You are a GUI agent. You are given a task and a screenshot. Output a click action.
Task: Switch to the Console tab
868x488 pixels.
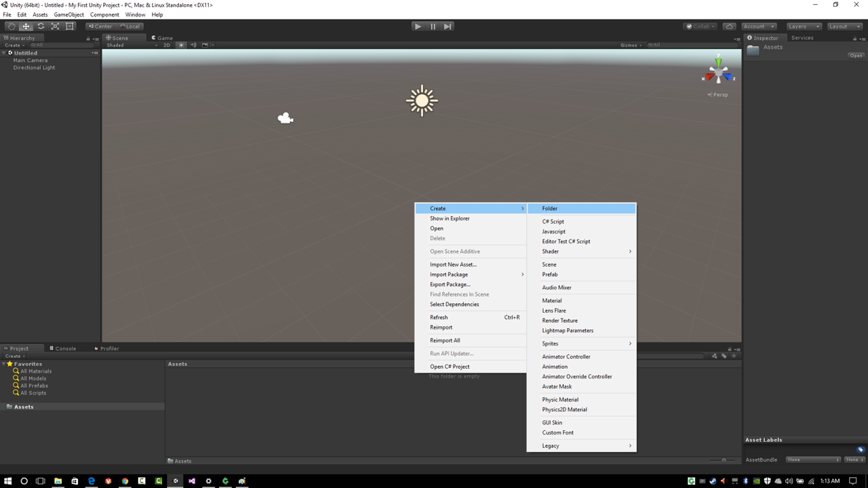[x=63, y=348]
